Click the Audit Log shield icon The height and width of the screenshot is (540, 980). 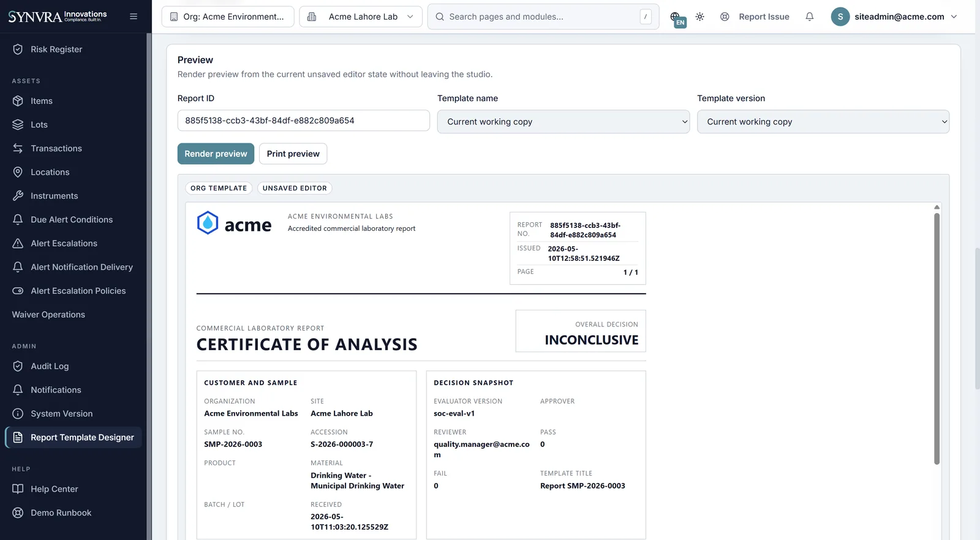(x=18, y=366)
